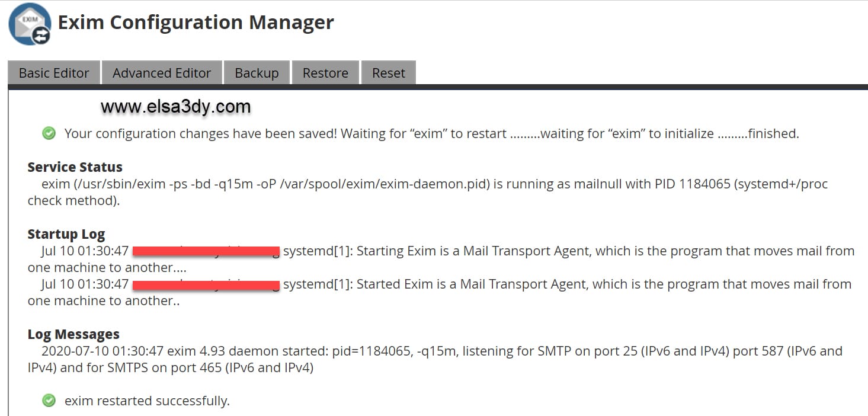Click the Exim Configuration Manager page title
Viewport: 868px width, 416px height.
196,23
